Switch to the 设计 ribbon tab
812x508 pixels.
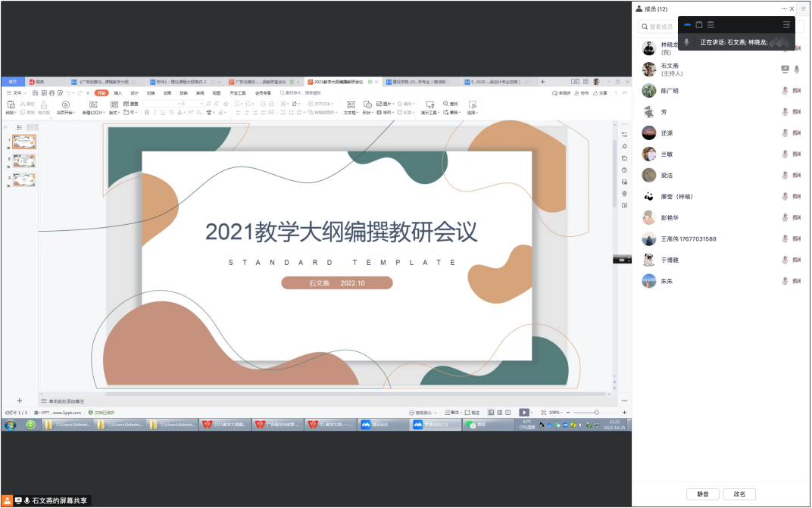(x=134, y=93)
